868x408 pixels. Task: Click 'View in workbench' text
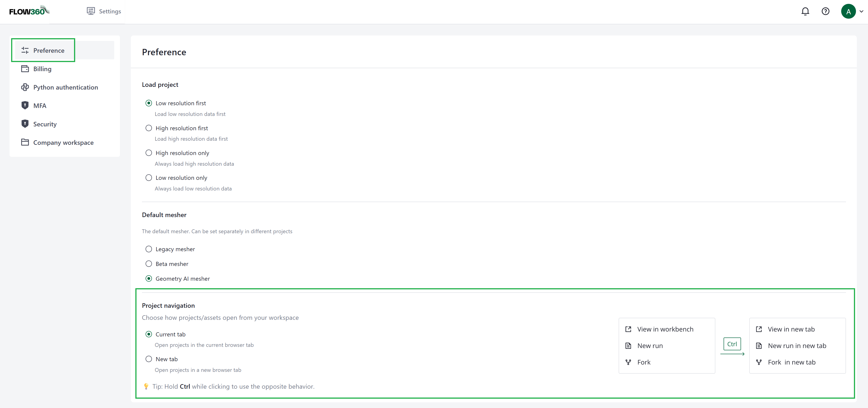point(665,329)
